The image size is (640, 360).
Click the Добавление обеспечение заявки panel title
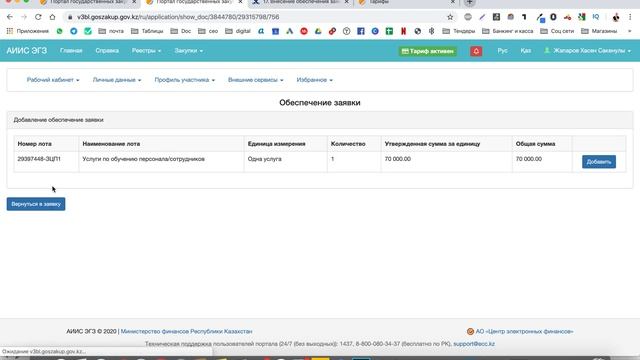[58, 120]
